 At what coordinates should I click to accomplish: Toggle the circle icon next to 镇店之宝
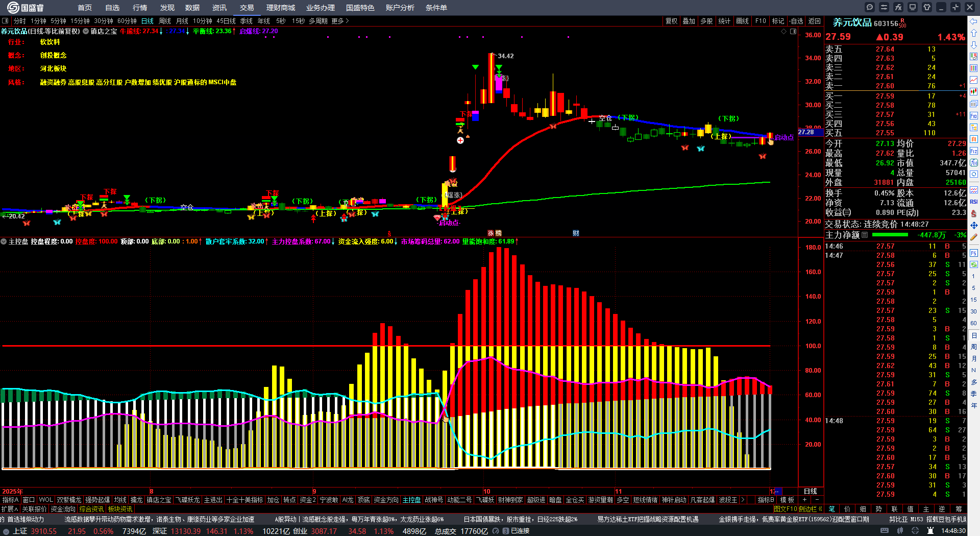(86, 31)
